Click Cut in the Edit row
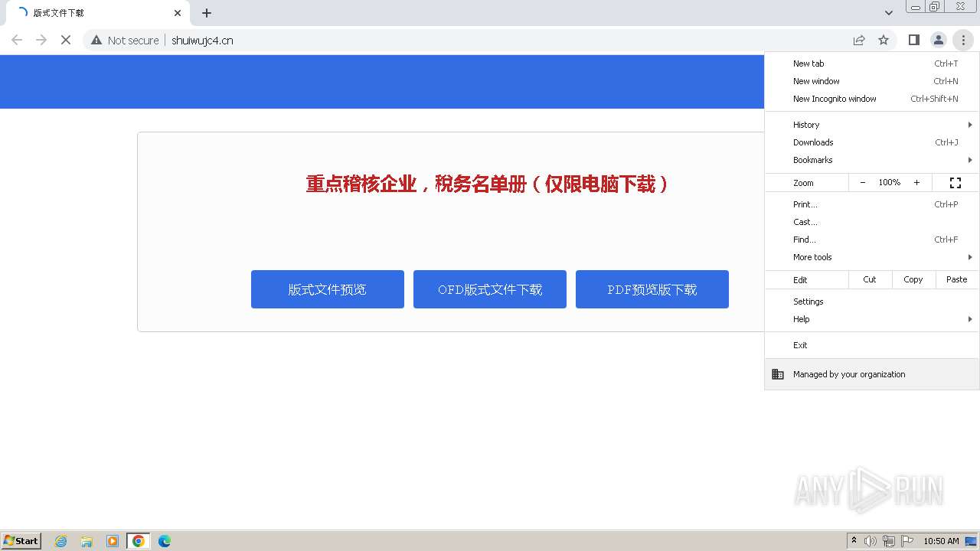The height and width of the screenshot is (551, 980). coord(870,279)
